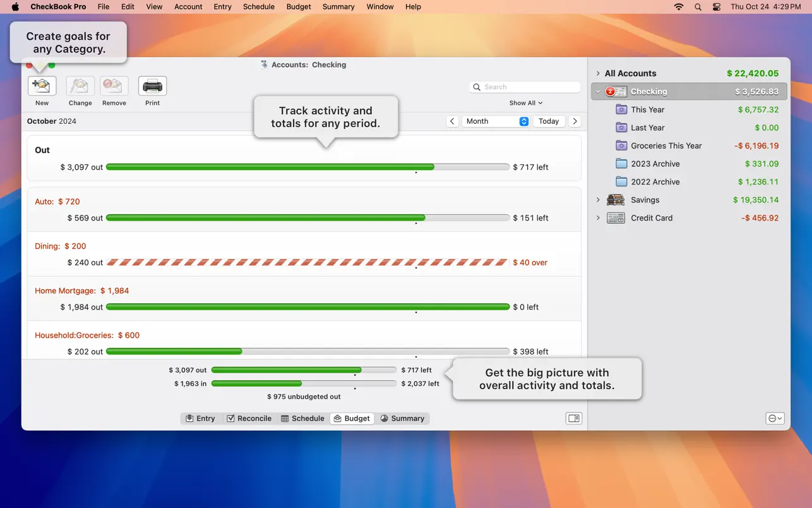Click the Last Year smart folder icon
This screenshot has width=812, height=508.
coord(621,128)
